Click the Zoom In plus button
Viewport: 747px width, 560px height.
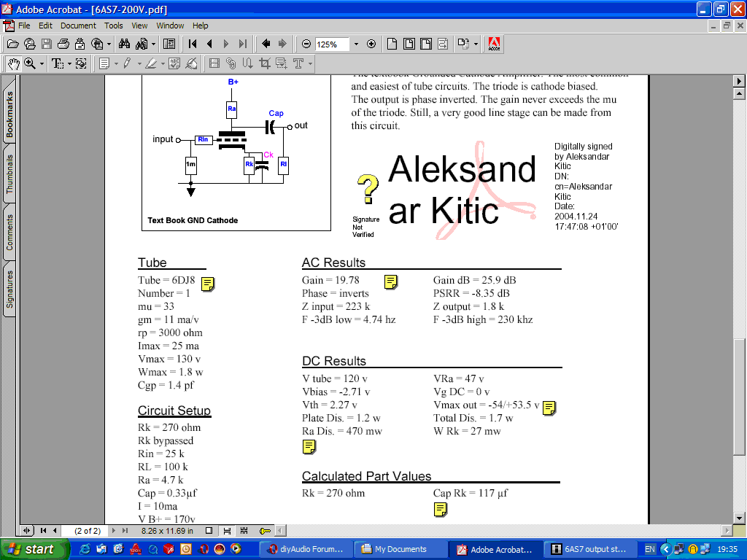[x=371, y=44]
